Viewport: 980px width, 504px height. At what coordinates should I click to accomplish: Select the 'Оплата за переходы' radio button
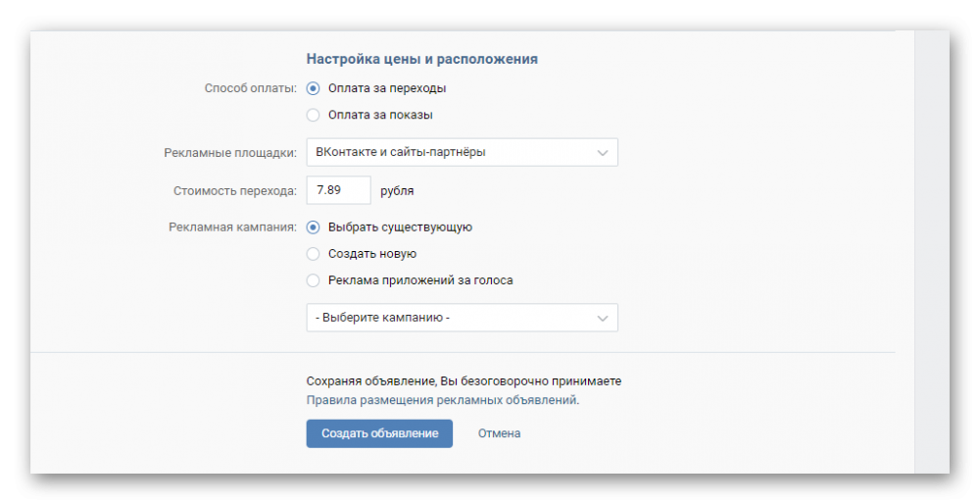pos(314,88)
